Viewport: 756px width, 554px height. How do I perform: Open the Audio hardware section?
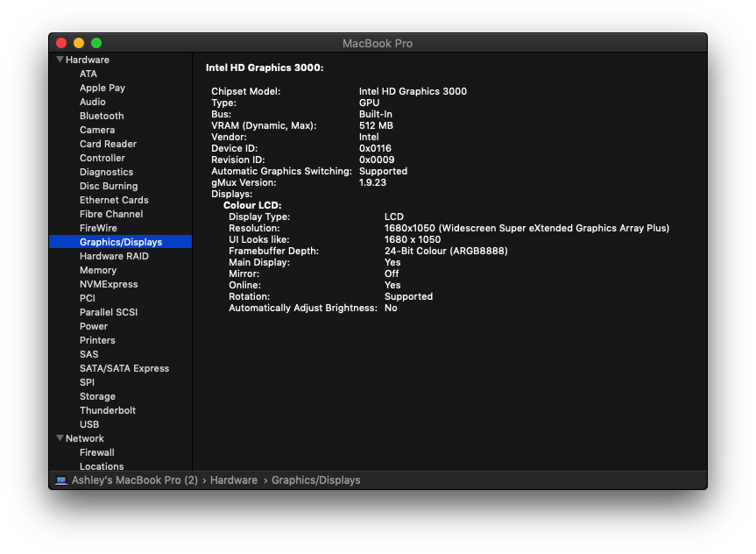point(93,102)
